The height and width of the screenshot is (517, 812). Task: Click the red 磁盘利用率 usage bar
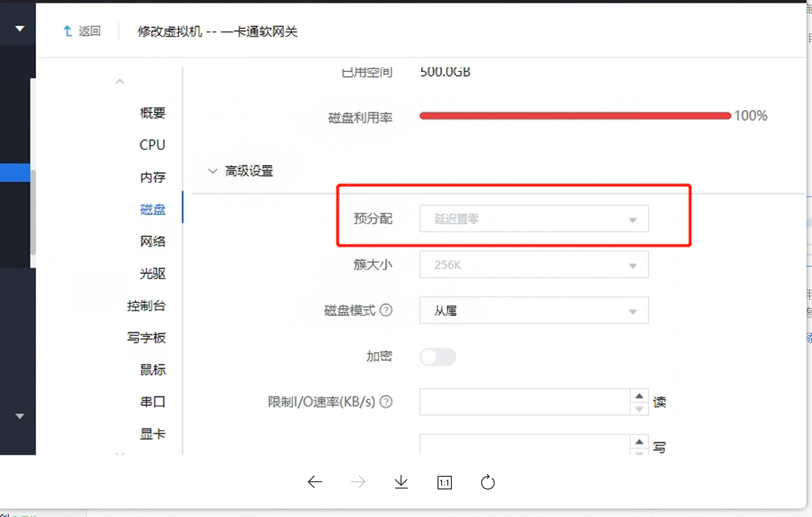(575, 116)
